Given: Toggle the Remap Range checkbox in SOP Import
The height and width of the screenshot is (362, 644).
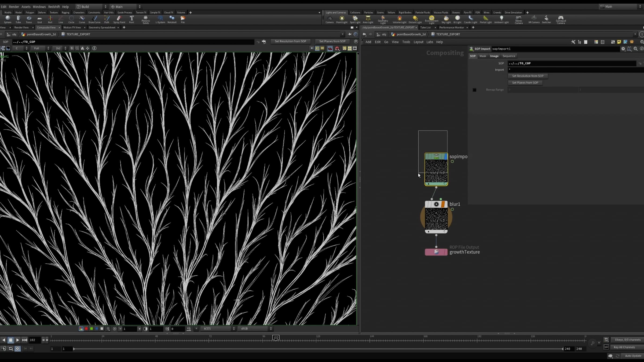Looking at the screenshot, I should pos(474,90).
